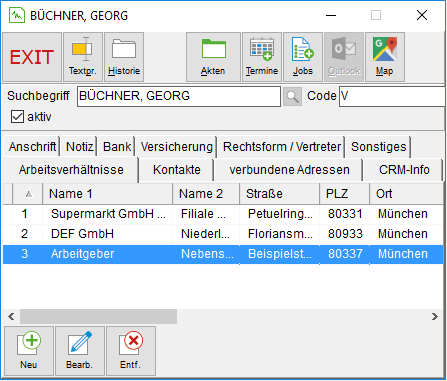This screenshot has height=381, width=447.
Task: Click the magnifier search icon beside Suchbegriff
Action: 292,97
